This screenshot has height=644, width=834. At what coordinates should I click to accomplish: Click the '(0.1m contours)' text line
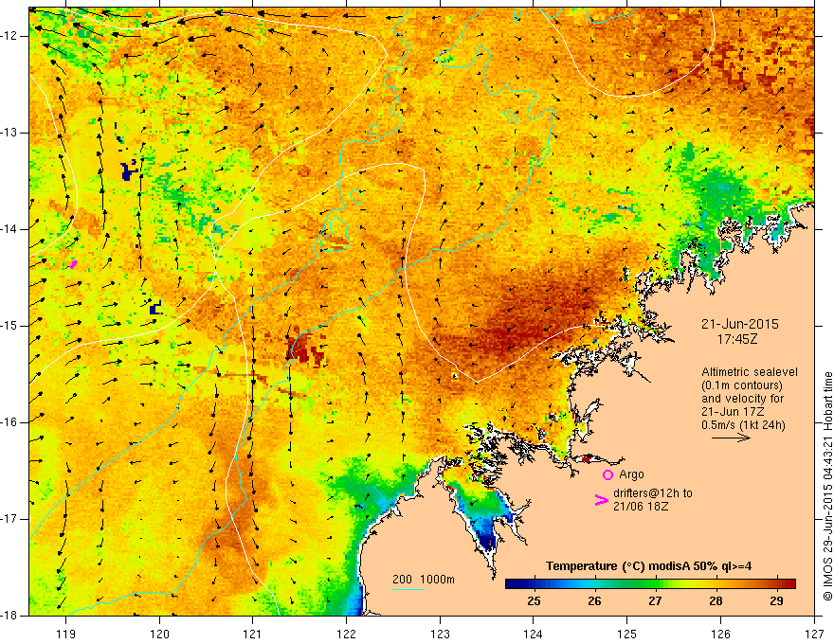[742, 385]
